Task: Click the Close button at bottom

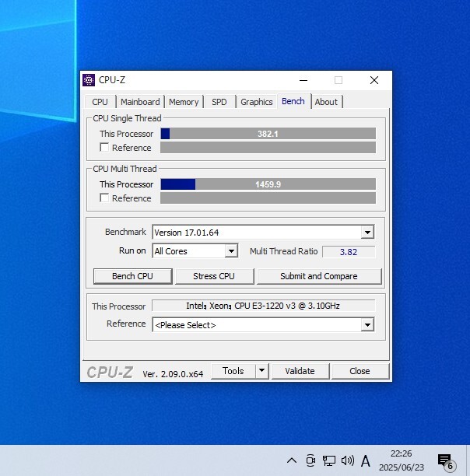Action: pos(360,371)
